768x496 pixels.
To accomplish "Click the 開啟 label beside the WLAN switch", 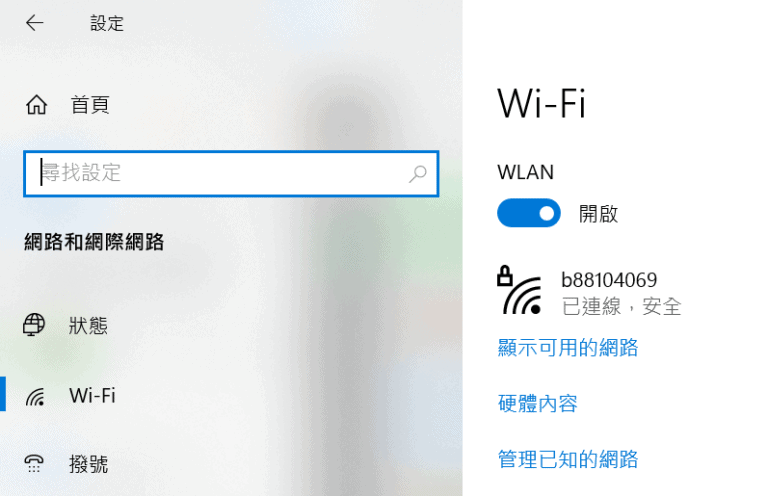I will point(599,214).
